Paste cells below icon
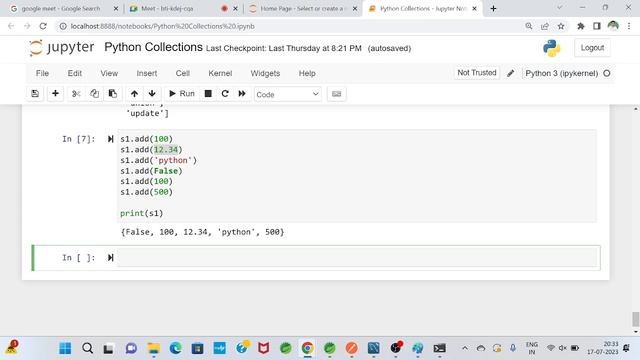The width and height of the screenshot is (640, 360). click(113, 94)
